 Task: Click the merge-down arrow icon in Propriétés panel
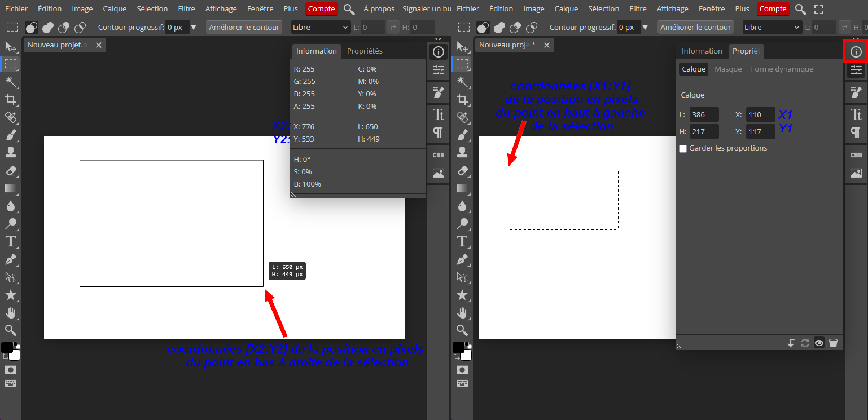(x=791, y=342)
